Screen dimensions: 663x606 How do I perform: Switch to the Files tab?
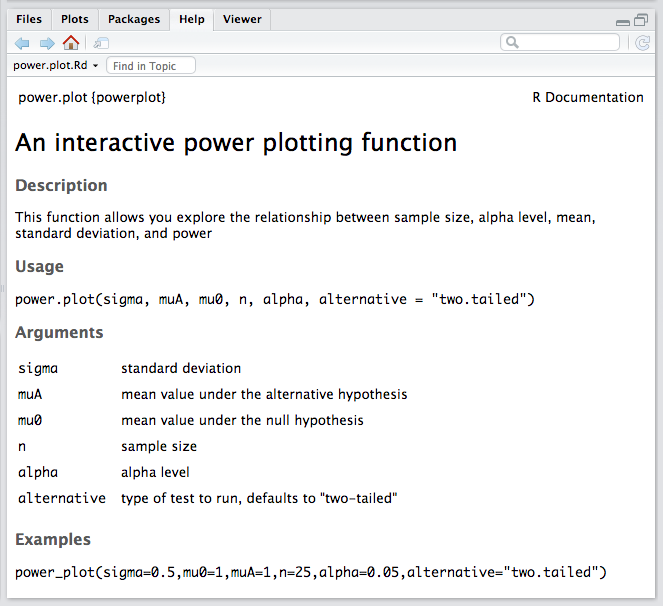click(x=29, y=19)
